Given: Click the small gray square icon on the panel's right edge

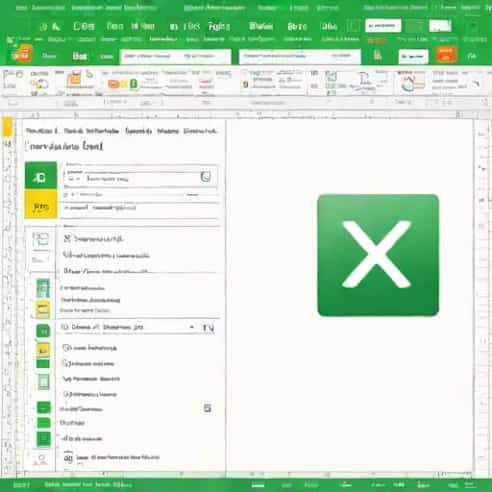Looking at the screenshot, I should (207, 408).
